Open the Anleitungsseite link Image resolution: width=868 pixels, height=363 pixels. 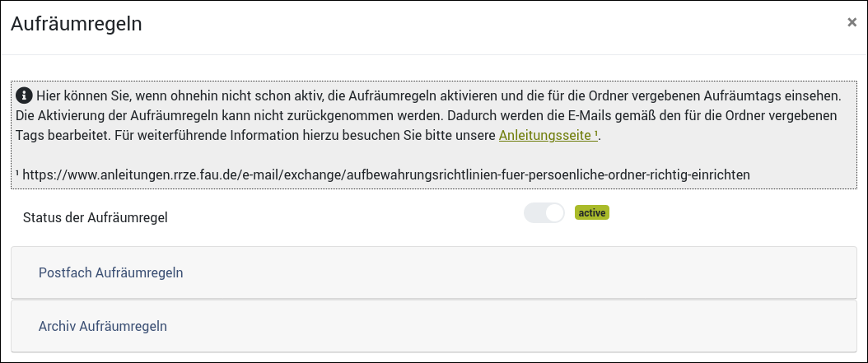pos(548,135)
